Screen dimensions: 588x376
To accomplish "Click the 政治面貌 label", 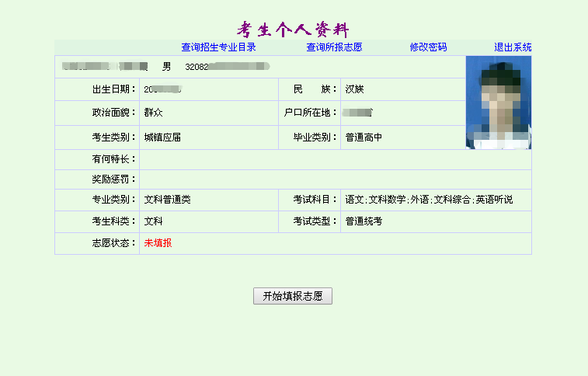I will click(x=113, y=113).
